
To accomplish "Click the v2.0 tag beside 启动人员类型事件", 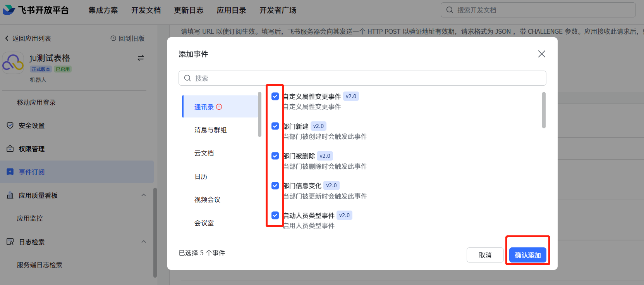I will click(344, 215).
